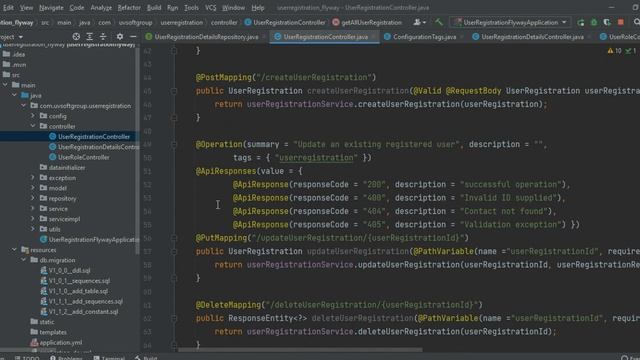Click the warnings count indicator in editor
This screenshot has height=360, width=640.
pyautogui.click(x=614, y=51)
